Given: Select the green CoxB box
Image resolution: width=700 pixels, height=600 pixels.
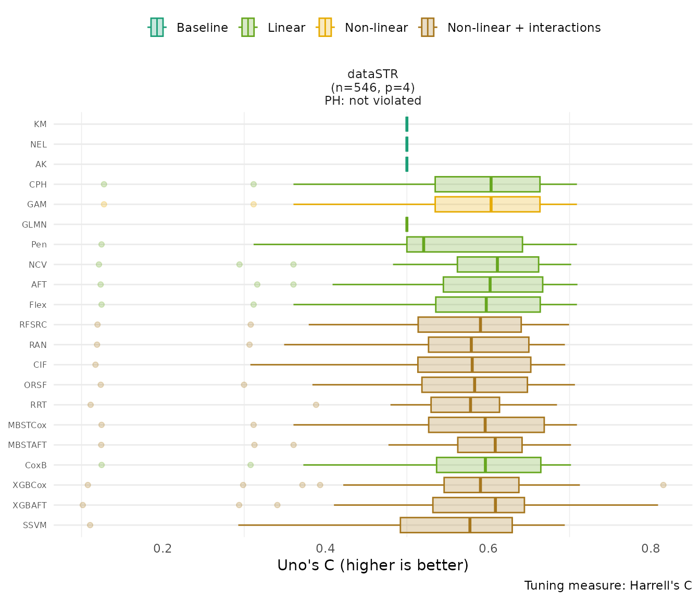Looking at the screenshot, I should click(x=488, y=465).
